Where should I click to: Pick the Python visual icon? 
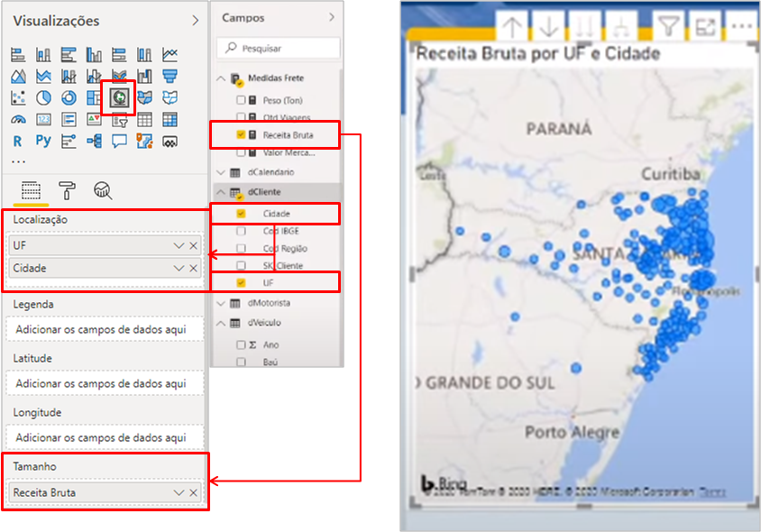click(43, 141)
